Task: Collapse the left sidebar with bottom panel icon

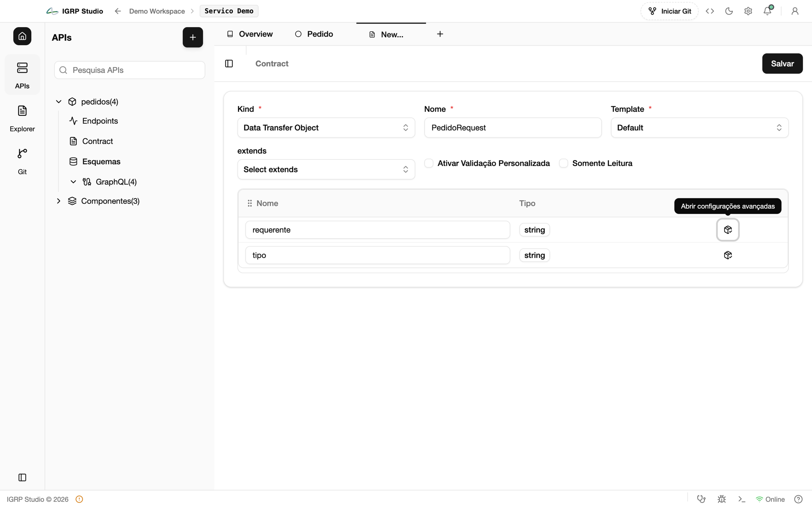Action: (x=22, y=477)
